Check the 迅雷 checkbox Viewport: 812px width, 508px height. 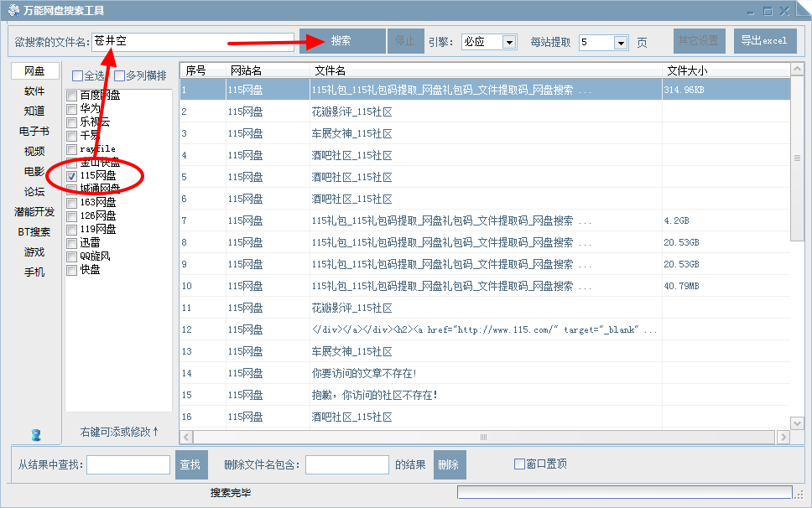point(72,244)
